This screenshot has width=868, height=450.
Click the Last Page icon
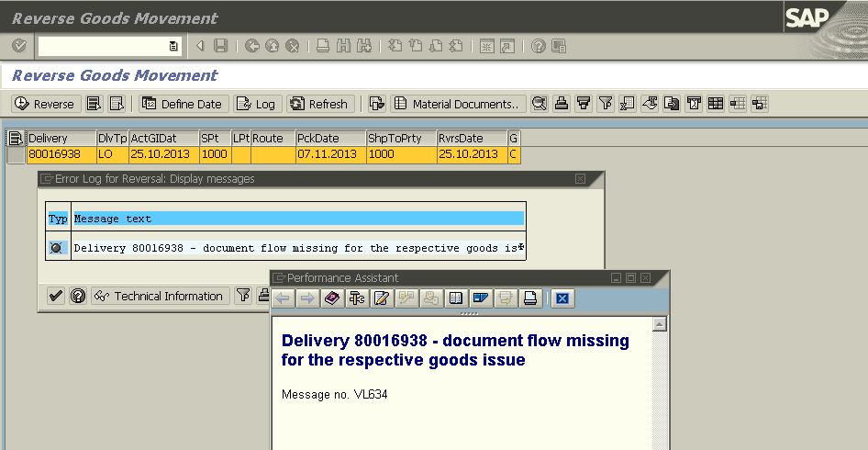(x=456, y=46)
